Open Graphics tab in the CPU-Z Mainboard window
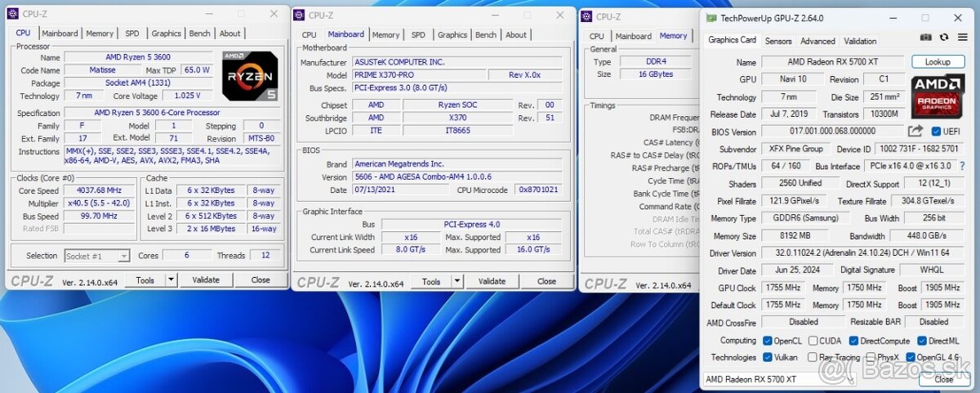The width and height of the screenshot is (980, 393). 452,35
